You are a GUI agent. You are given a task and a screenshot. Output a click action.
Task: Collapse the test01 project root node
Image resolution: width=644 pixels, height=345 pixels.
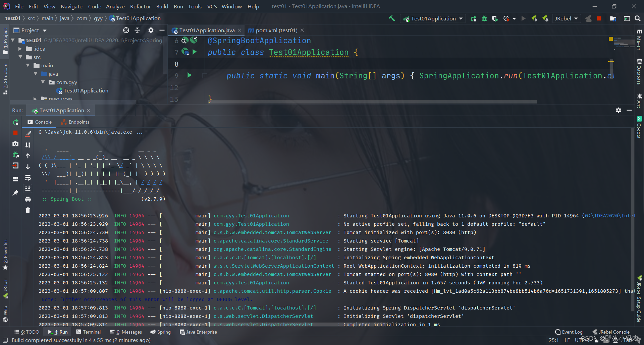pyautogui.click(x=13, y=40)
